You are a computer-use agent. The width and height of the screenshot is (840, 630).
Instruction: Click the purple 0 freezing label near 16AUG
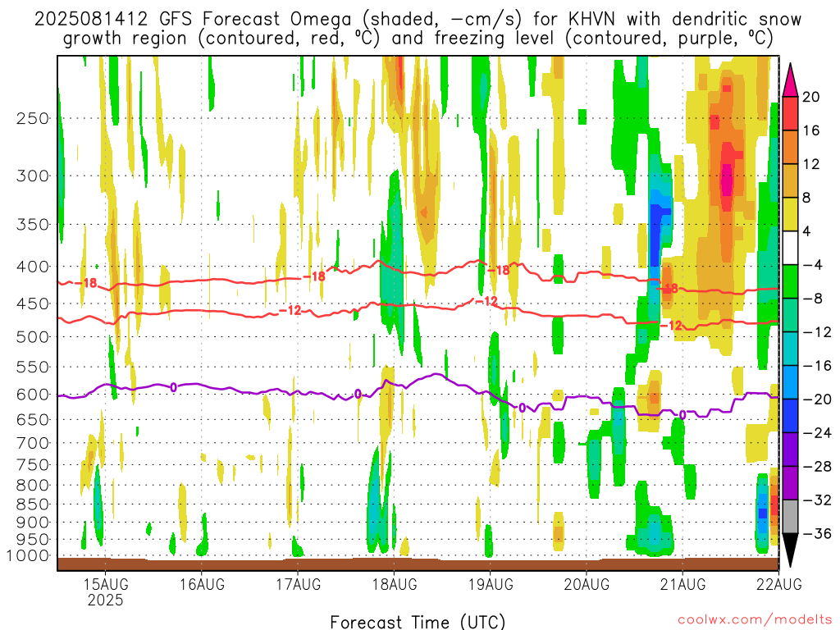click(173, 387)
